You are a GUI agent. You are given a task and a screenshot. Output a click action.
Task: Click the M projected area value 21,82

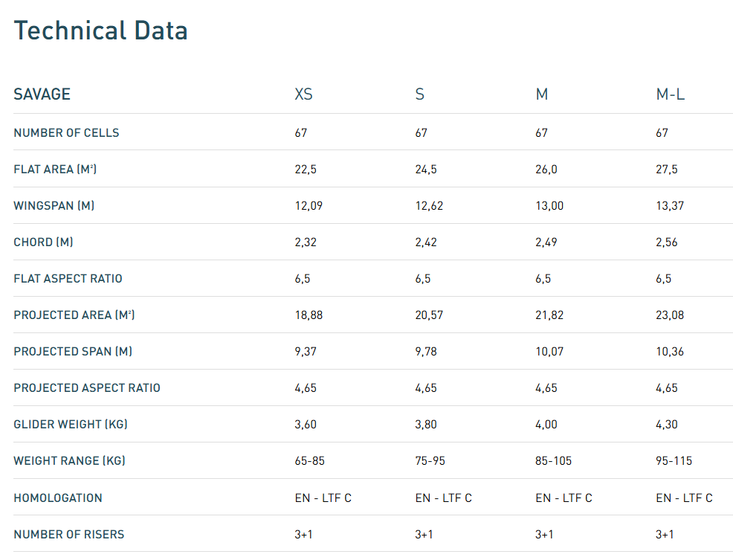(x=549, y=315)
